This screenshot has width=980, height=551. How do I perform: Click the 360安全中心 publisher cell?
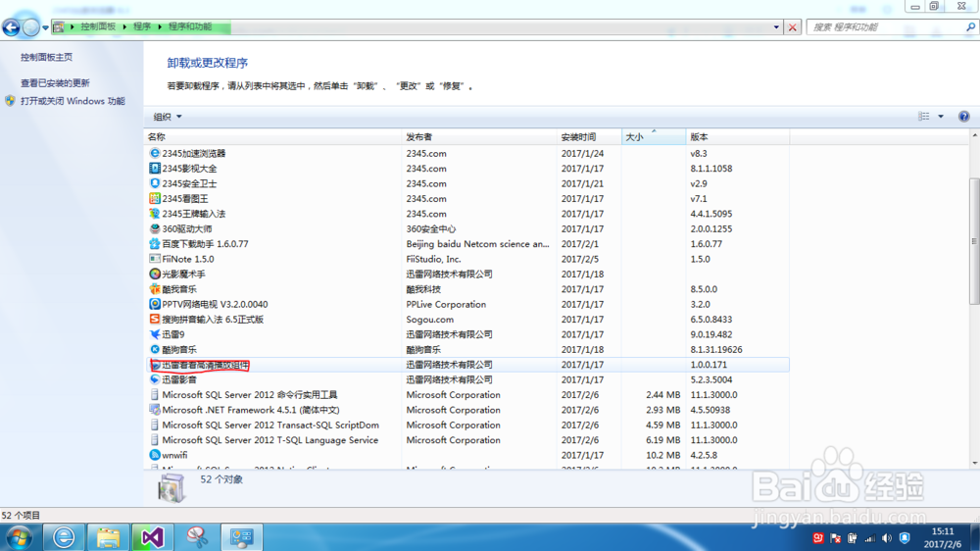430,228
